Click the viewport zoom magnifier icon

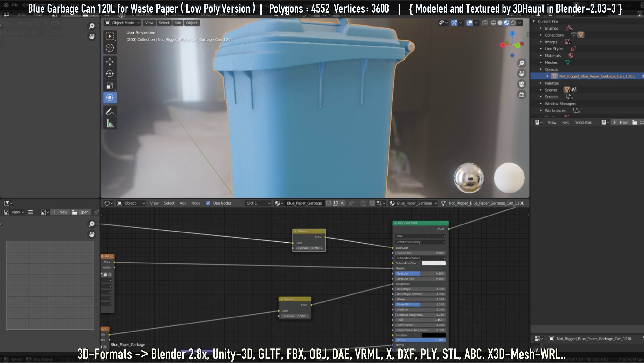click(x=521, y=63)
